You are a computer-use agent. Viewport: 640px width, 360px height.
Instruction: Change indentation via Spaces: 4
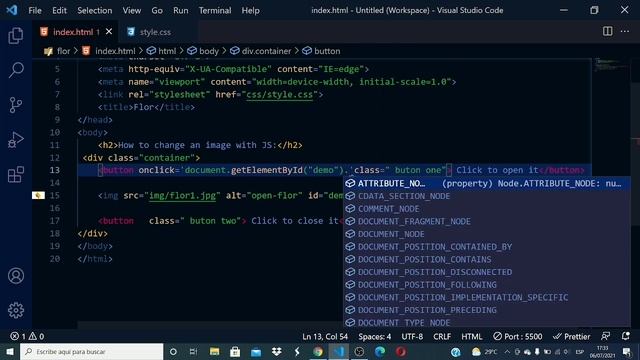tap(374, 336)
